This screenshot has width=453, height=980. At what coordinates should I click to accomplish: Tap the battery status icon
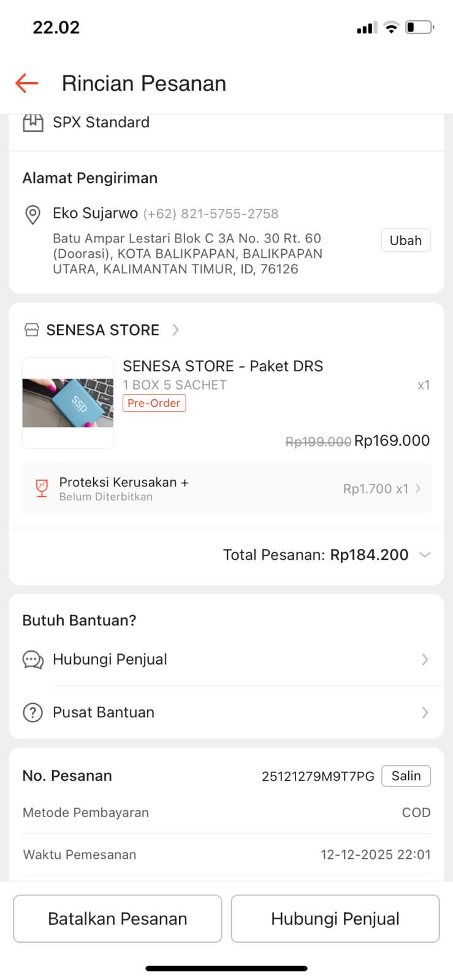(419, 28)
